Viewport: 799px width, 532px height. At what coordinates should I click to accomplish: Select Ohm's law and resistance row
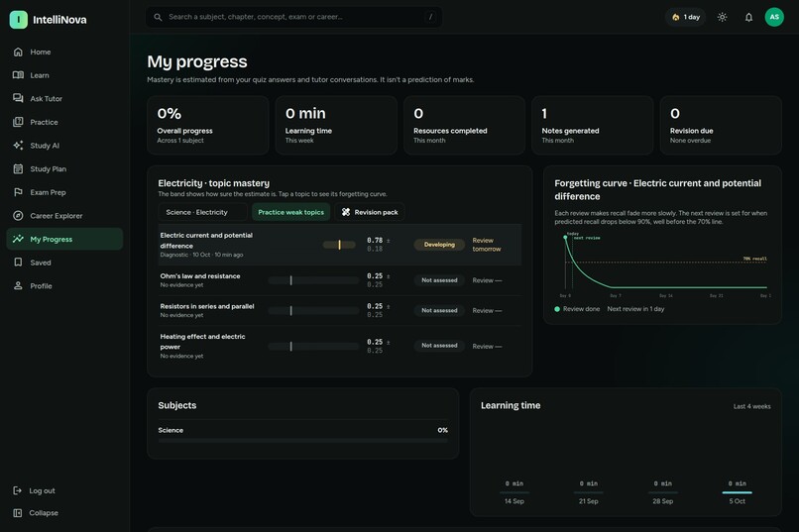340,280
